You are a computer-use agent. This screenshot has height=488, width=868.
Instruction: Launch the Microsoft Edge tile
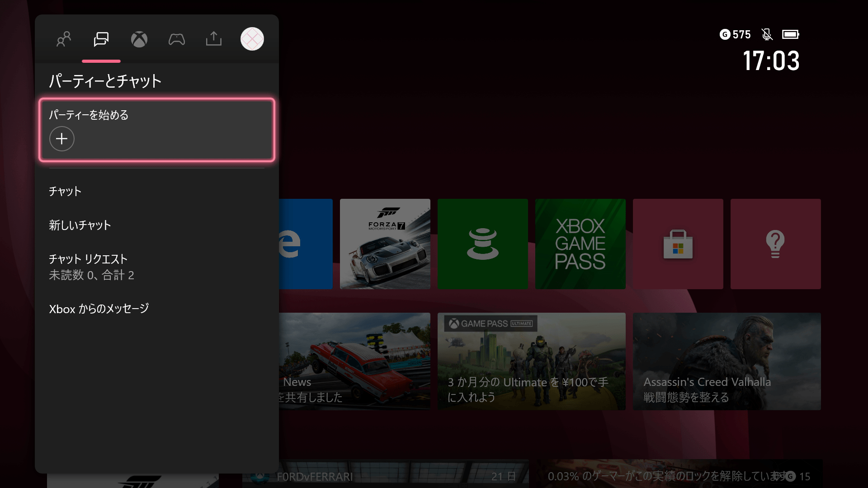coord(306,244)
